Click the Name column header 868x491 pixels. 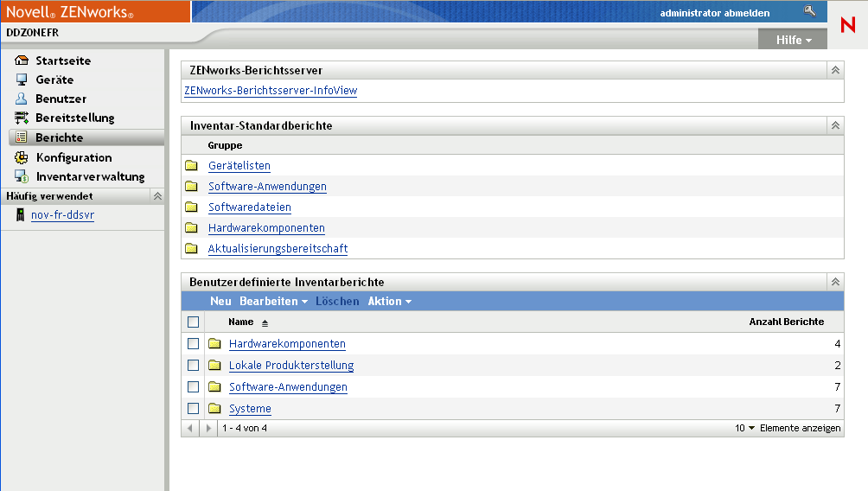coord(241,322)
